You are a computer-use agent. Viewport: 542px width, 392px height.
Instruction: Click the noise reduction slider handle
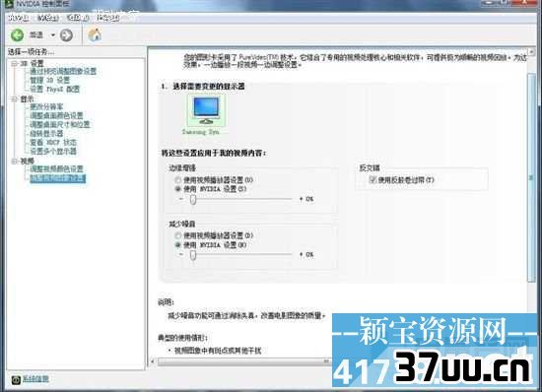point(193,255)
